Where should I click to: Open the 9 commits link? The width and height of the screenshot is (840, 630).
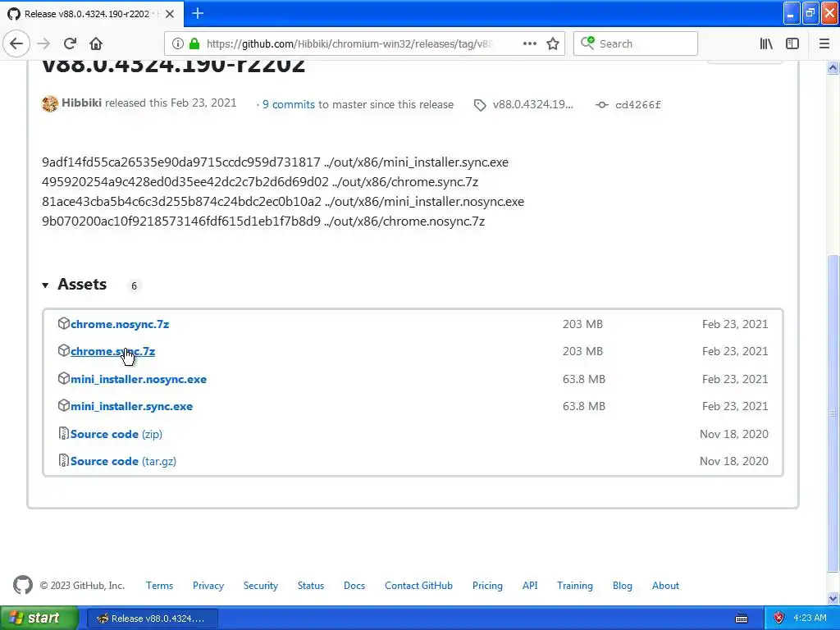tap(288, 104)
